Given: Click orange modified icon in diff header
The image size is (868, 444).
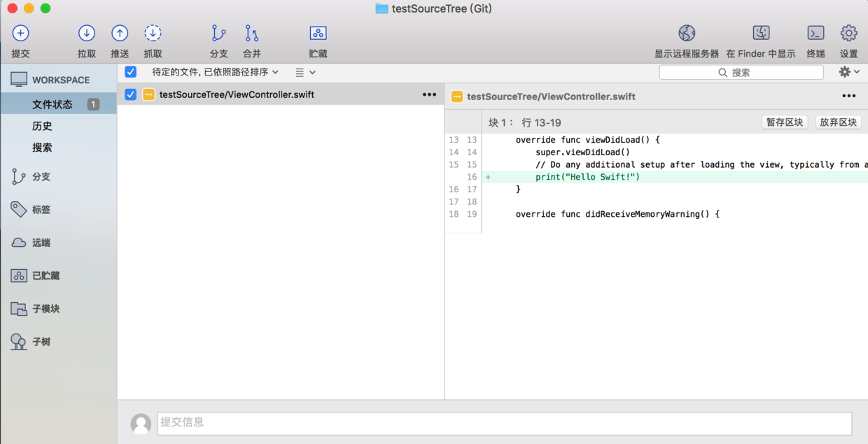Looking at the screenshot, I should 457,96.
